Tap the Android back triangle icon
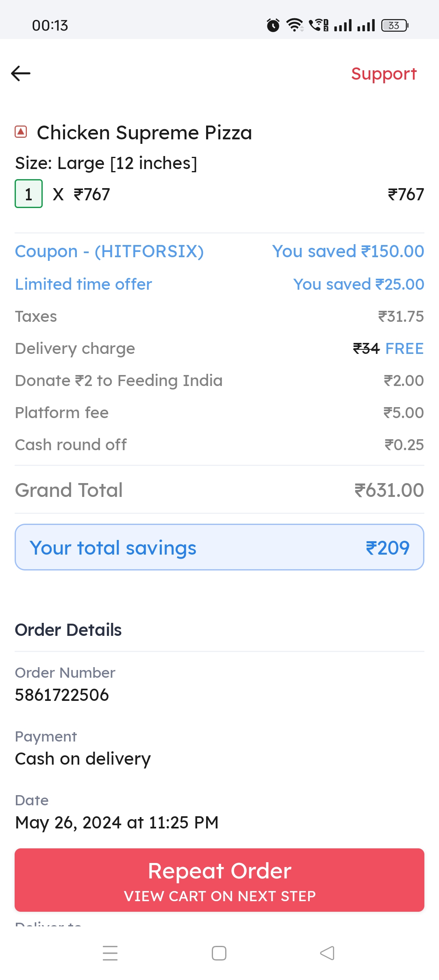Viewport: 439px width, 980px height. tap(327, 953)
